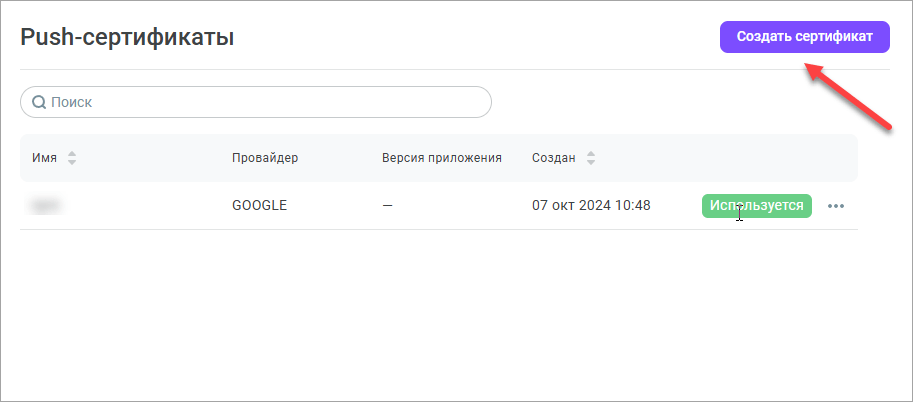913x402 pixels.
Task: Click the blurred certificate name cell
Action: (x=47, y=206)
